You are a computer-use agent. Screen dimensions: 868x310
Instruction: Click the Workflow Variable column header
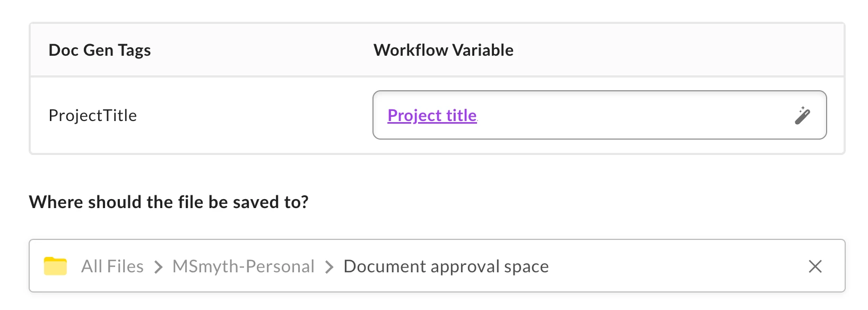click(x=444, y=50)
